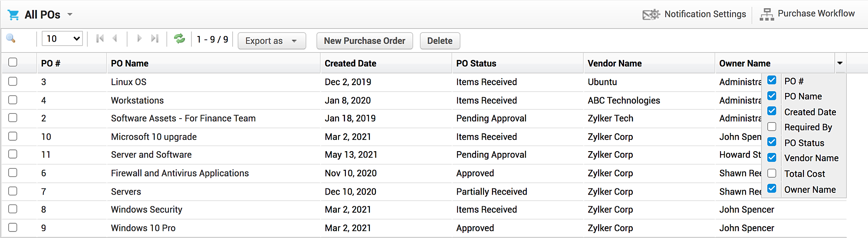Screen dimensions: 868x238
Task: Sort by Created Date column header
Action: [x=350, y=63]
